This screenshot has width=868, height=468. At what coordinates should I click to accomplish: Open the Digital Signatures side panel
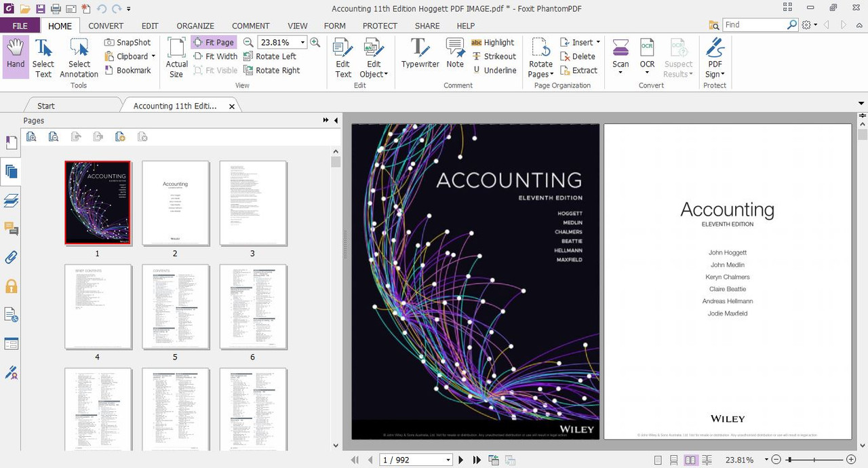point(11,372)
